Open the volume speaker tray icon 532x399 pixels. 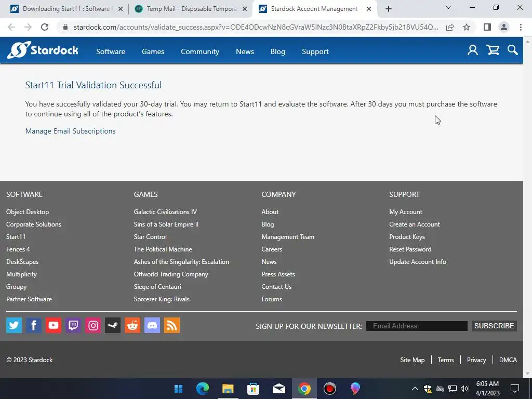[x=464, y=389]
